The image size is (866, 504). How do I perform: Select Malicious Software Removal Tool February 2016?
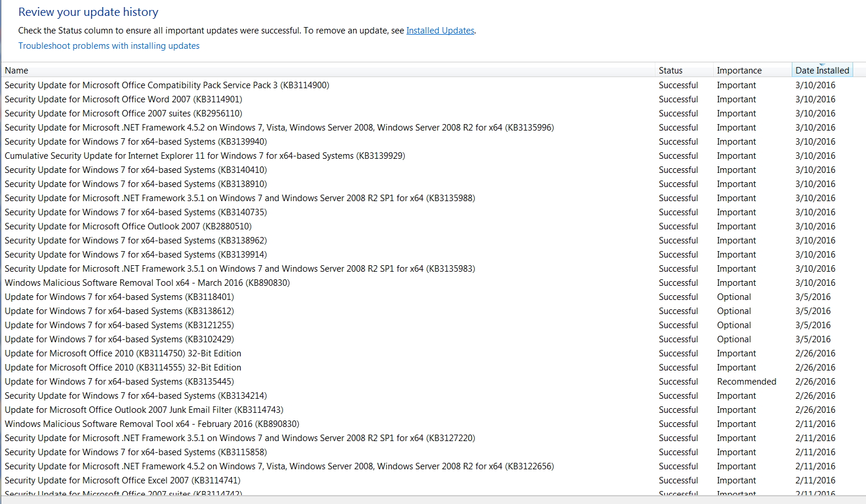point(152,424)
